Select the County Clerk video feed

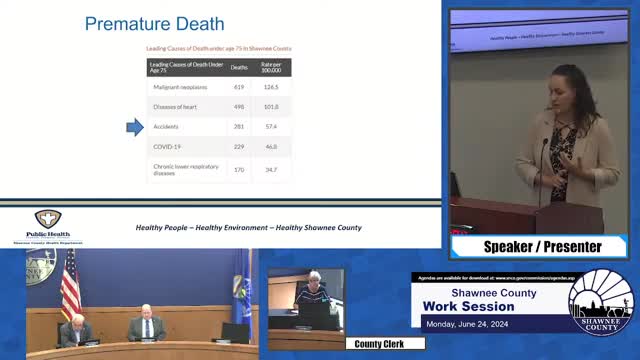(306, 309)
